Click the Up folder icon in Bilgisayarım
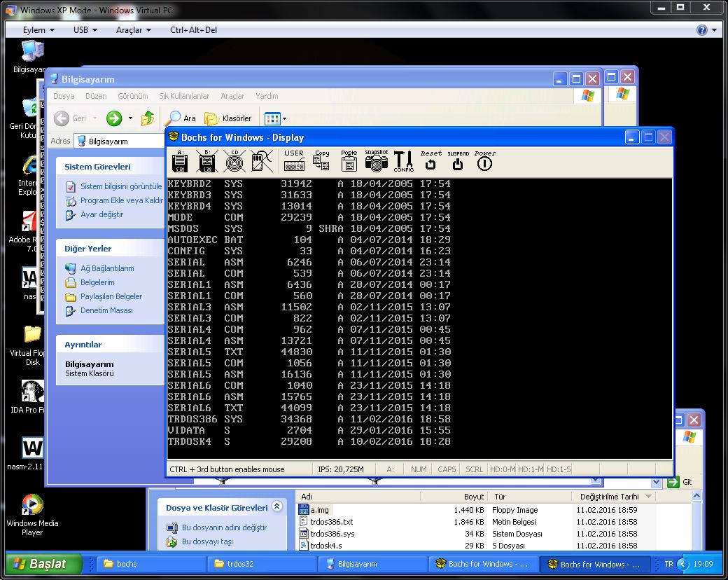 (x=148, y=118)
